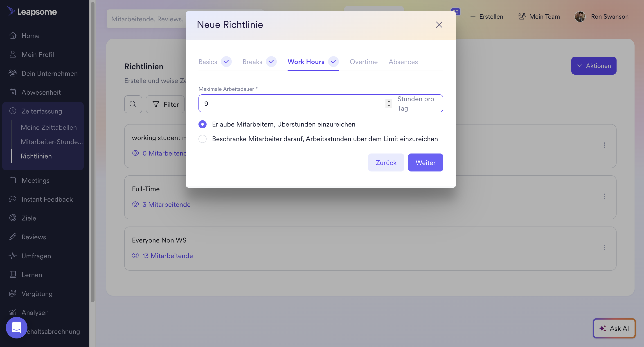Open the Filter options
644x347 pixels.
[165, 104]
